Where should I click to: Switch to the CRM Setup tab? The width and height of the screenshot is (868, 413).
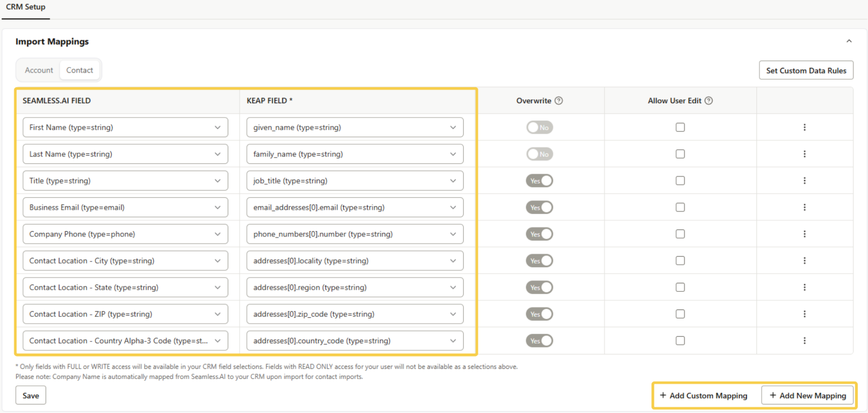click(x=26, y=7)
